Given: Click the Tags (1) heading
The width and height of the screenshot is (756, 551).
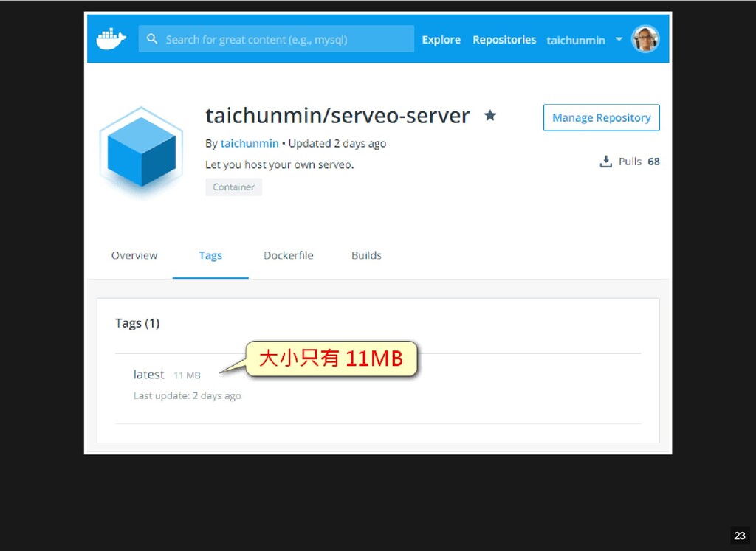Looking at the screenshot, I should (137, 322).
